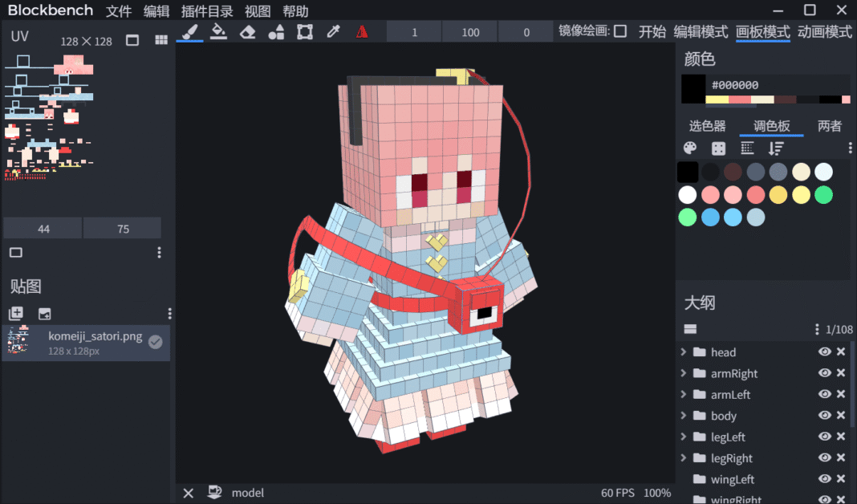Click the stacked bars icon under 大纲
Viewport: 857px width, 504px height.
690,329
